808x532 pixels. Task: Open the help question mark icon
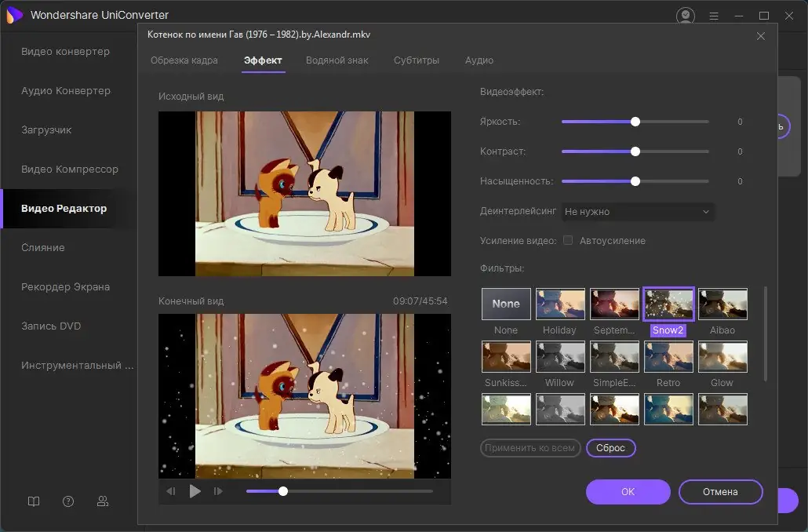pos(68,501)
